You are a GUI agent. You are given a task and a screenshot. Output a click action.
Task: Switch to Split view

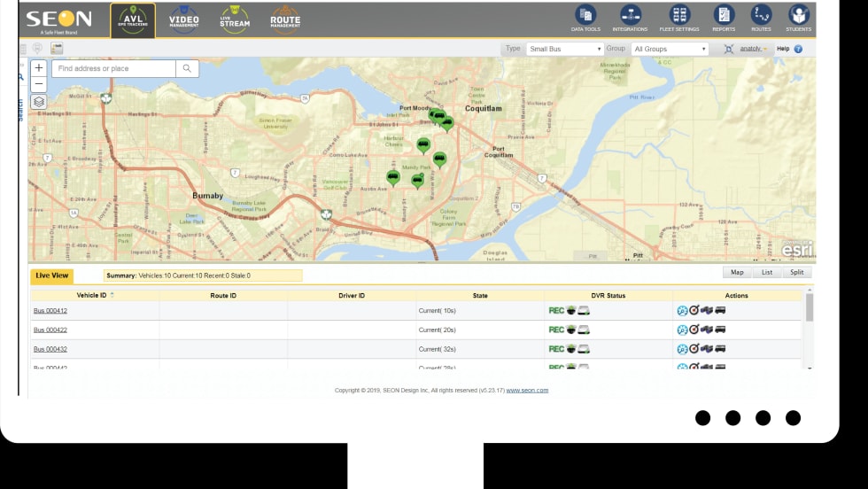point(796,273)
